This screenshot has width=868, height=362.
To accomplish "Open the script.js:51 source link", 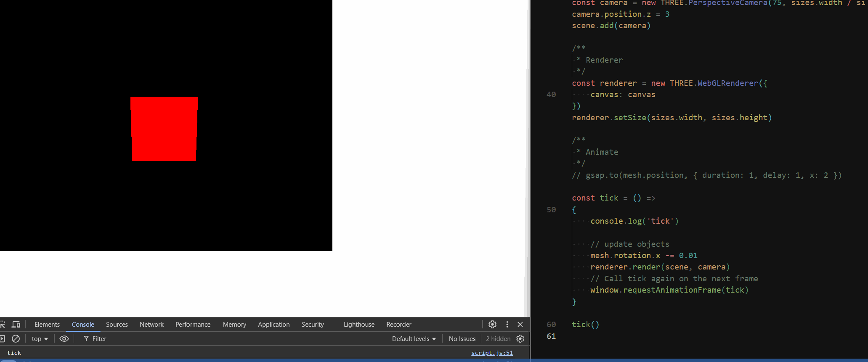I will (x=492, y=353).
